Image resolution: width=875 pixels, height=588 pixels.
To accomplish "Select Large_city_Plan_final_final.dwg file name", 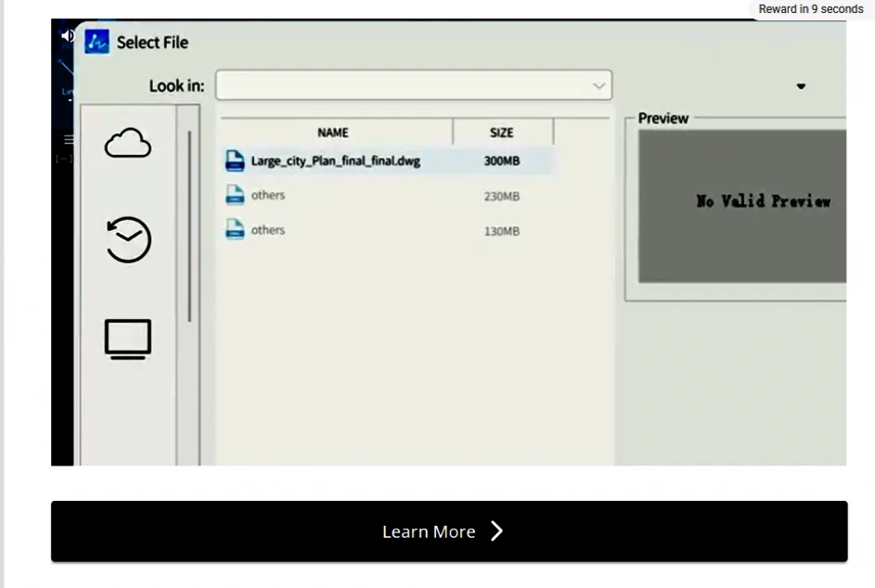I will pyautogui.click(x=335, y=161).
